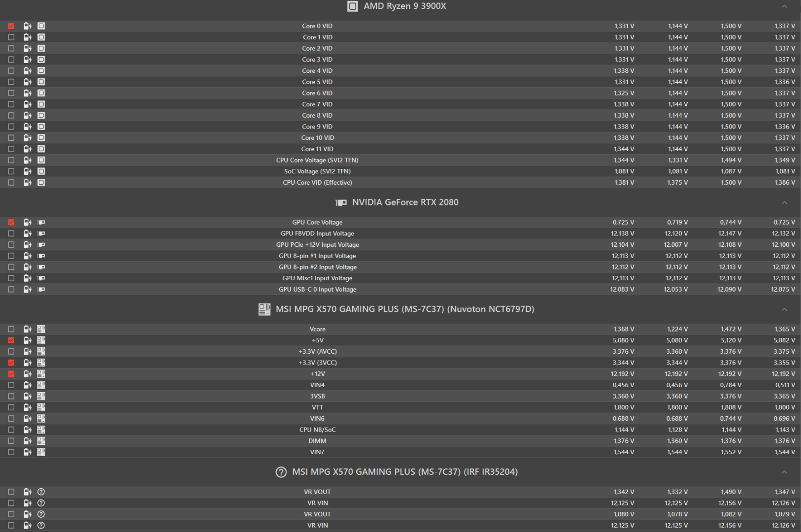This screenshot has height=532, width=801.
Task: Select the VIN6 sensor label
Action: coord(317,419)
